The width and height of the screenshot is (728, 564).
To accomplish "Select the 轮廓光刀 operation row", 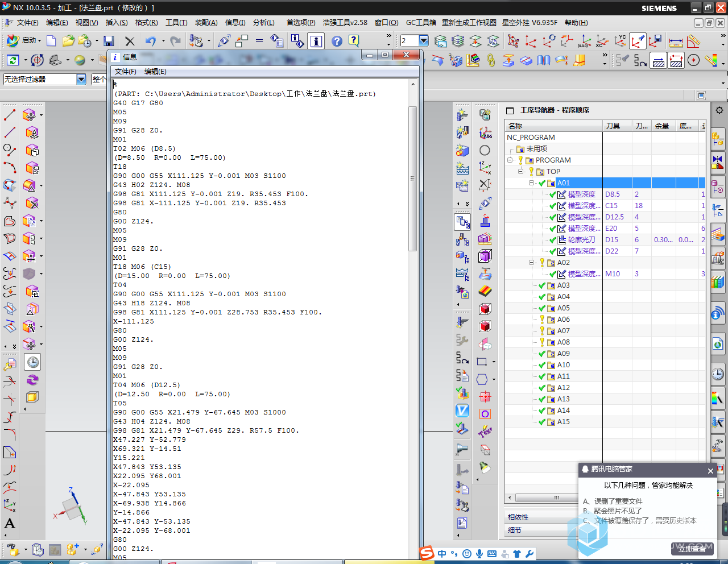I will 581,239.
